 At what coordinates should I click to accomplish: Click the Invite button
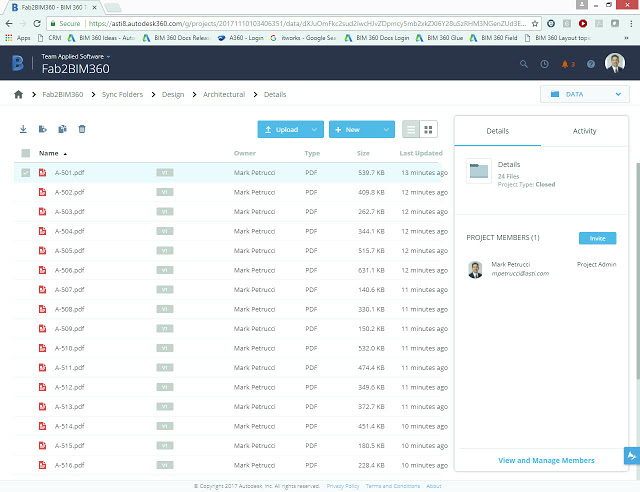(x=598, y=238)
